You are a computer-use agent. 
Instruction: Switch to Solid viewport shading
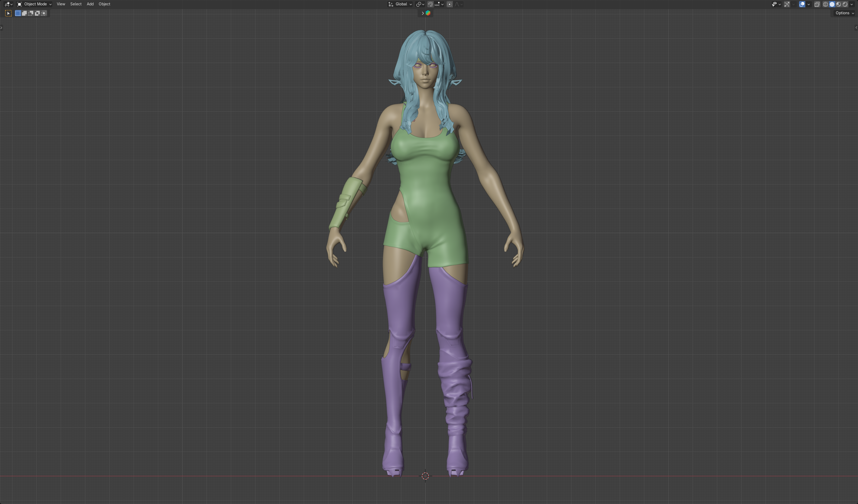click(832, 4)
